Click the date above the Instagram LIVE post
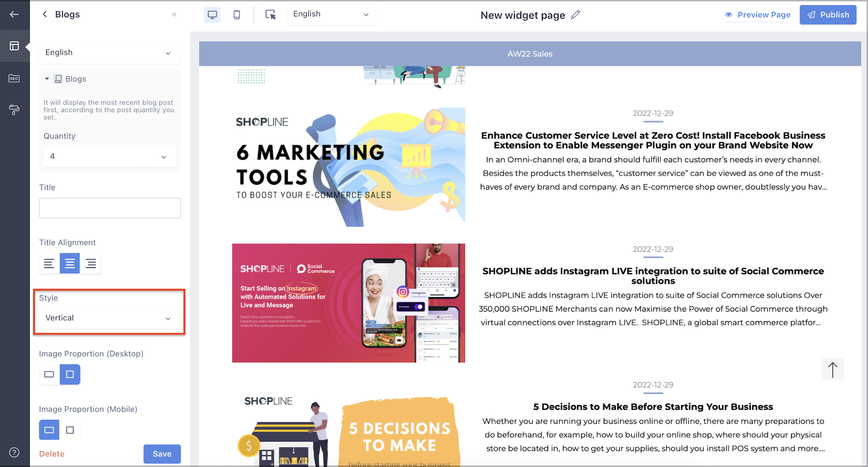868x467 pixels. point(653,249)
